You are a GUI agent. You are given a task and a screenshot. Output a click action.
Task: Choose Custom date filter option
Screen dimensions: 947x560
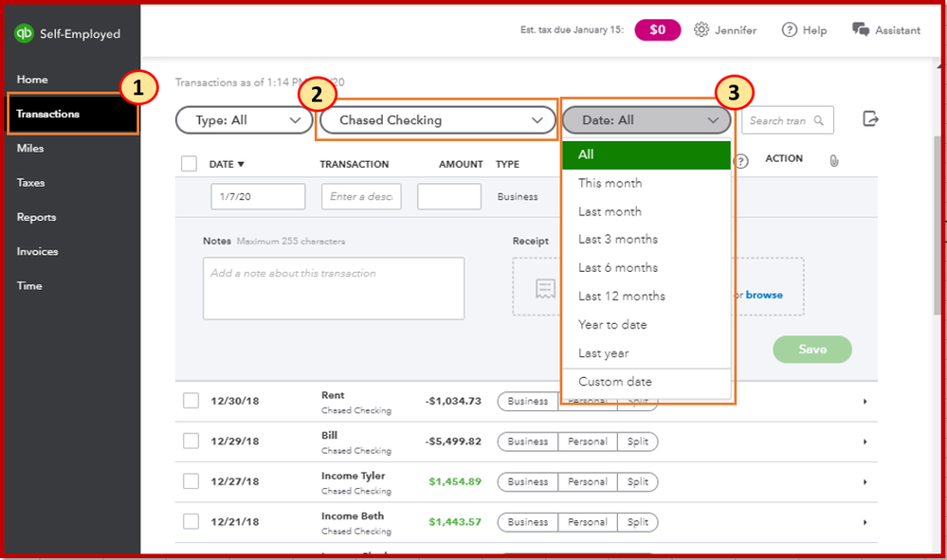647,381
